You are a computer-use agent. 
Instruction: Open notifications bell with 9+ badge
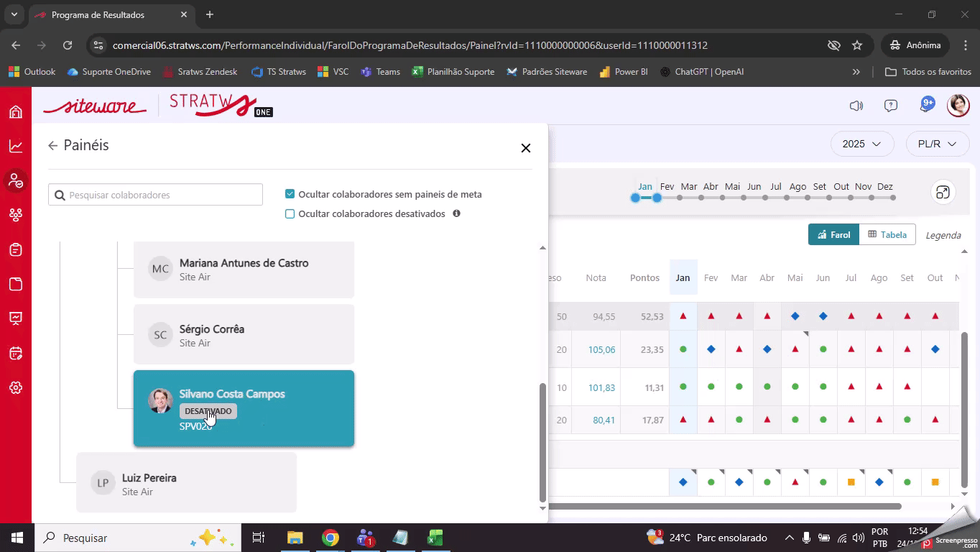pos(925,106)
